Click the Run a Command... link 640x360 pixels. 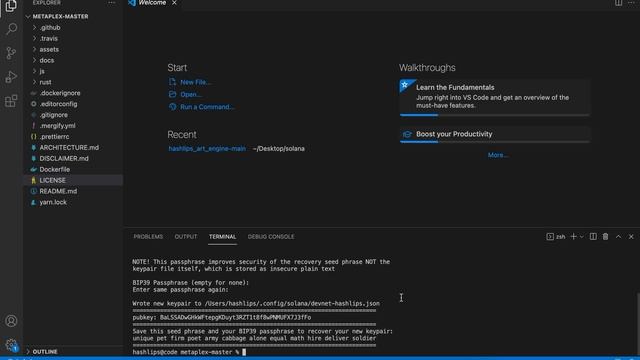[207, 107]
